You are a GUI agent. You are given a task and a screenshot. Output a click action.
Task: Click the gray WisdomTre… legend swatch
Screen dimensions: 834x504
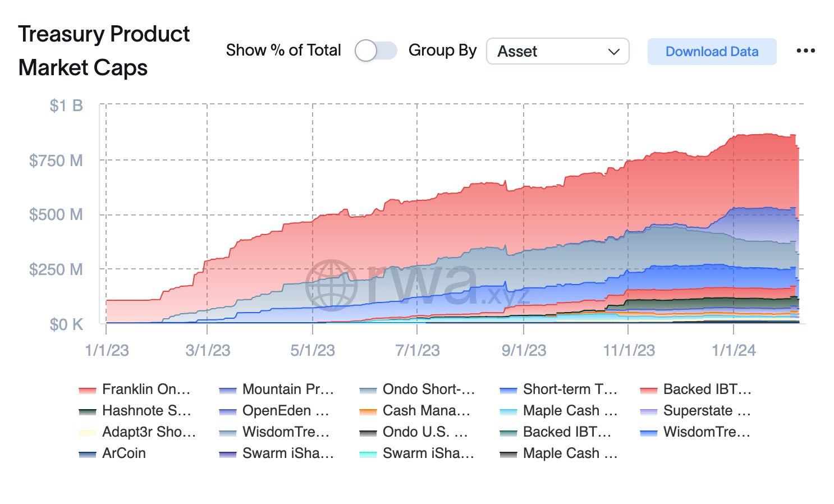tap(228, 433)
